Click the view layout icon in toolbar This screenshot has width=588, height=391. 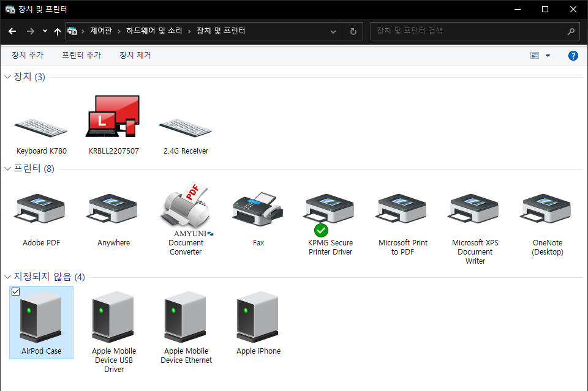tap(535, 56)
